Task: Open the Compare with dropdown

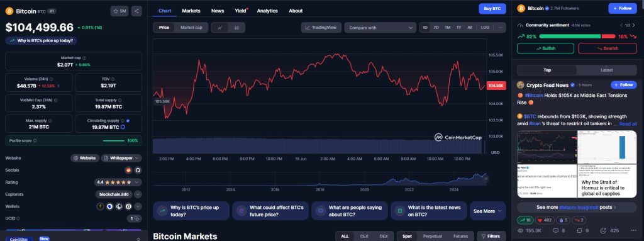Action: pyautogui.click(x=380, y=28)
